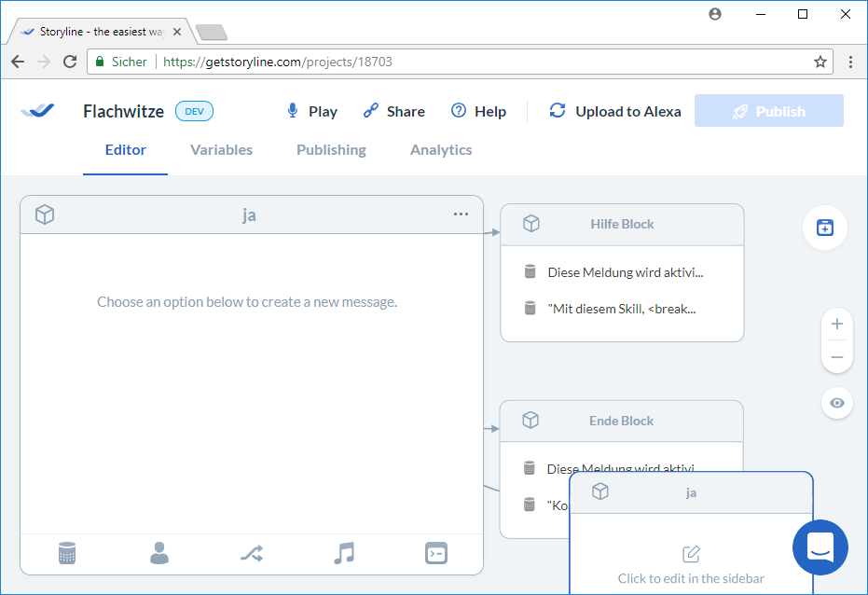Click the add new block icon
Screen dimensions: 868x595
(824, 228)
